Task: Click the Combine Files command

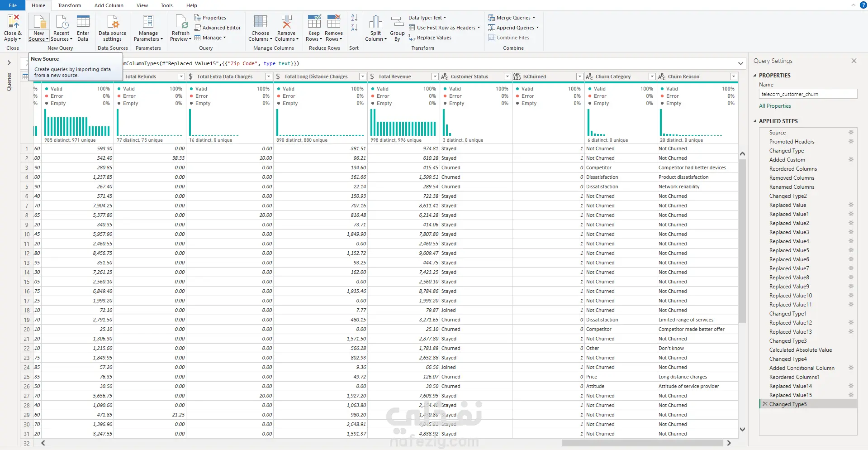Action: click(509, 38)
